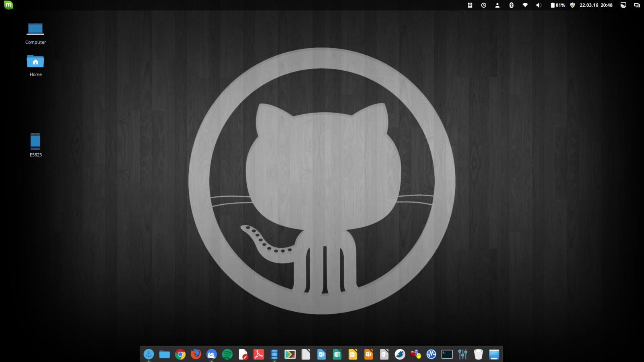Open the blue wolf-head app in dock
Viewport: 644px width, 362px height.
[x=400, y=354]
